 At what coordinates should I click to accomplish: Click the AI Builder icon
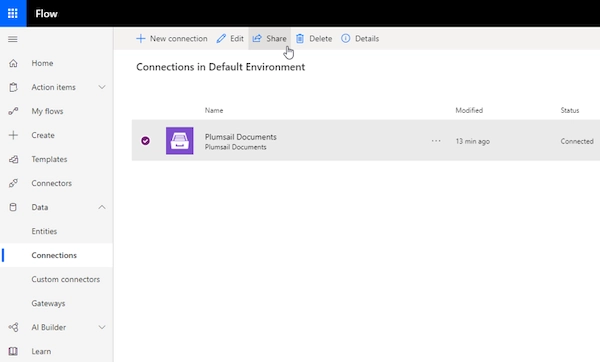coord(13,327)
